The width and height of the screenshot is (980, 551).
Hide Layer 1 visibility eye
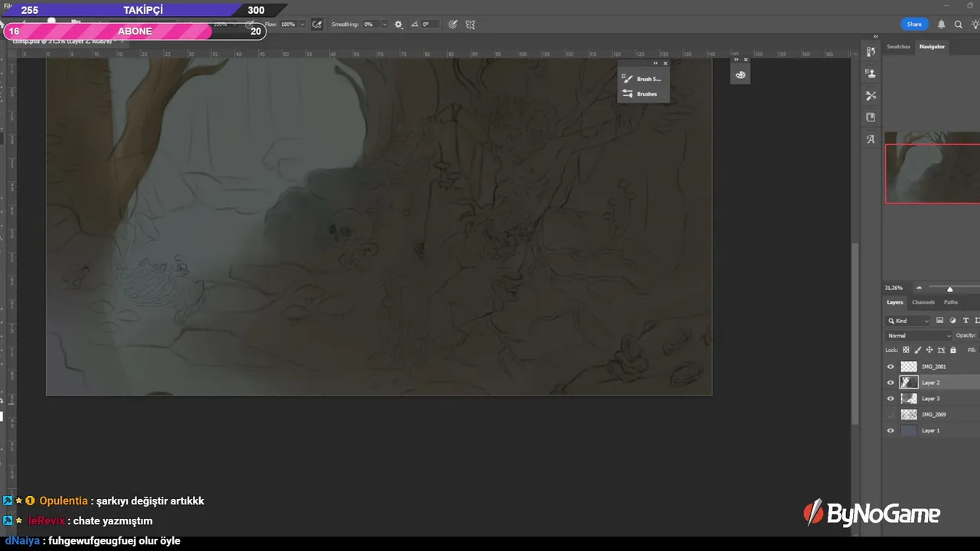(x=890, y=431)
